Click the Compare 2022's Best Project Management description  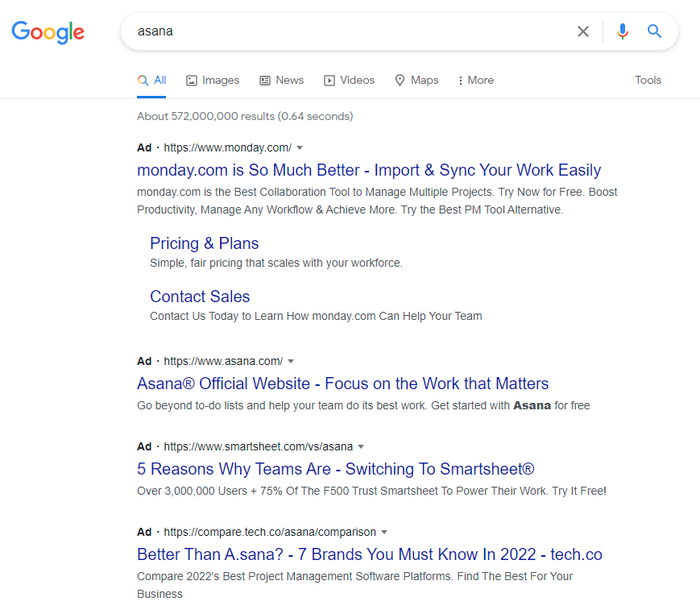coord(355,585)
